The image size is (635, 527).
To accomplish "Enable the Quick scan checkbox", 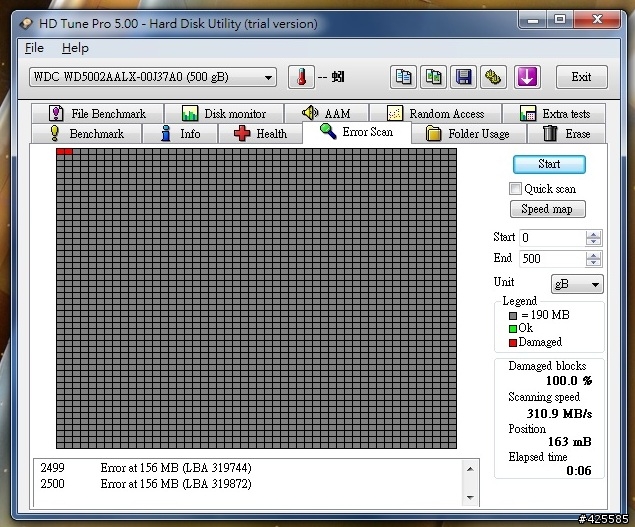I will click(x=515, y=189).
